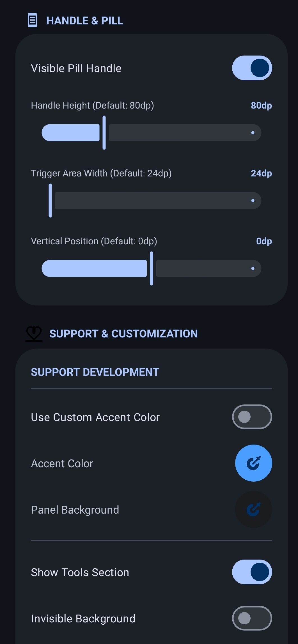Open the Accent Color picker
The height and width of the screenshot is (644, 298).
pyautogui.click(x=253, y=463)
